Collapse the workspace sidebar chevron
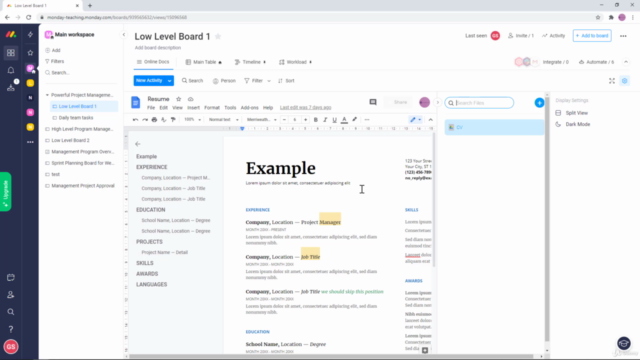 (x=124, y=35)
